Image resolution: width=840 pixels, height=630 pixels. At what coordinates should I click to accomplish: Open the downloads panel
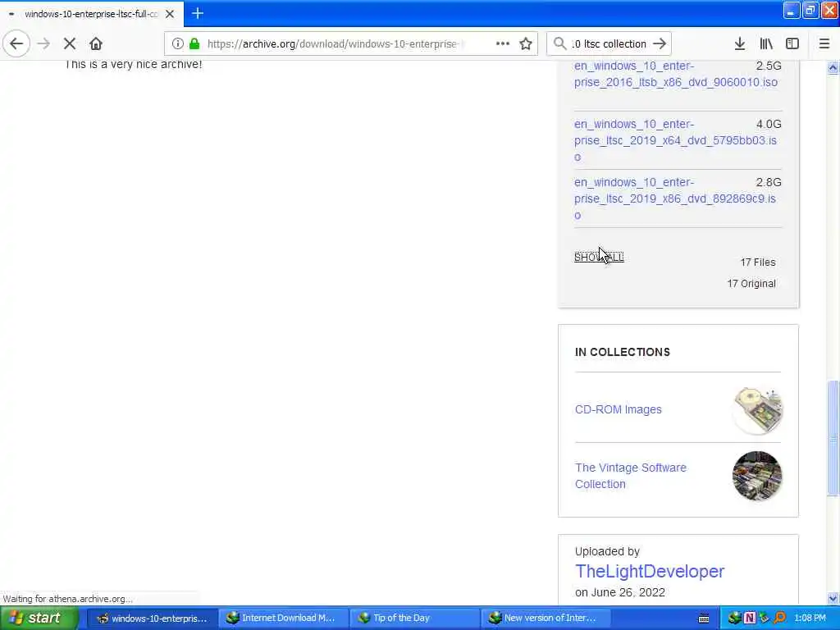739,43
